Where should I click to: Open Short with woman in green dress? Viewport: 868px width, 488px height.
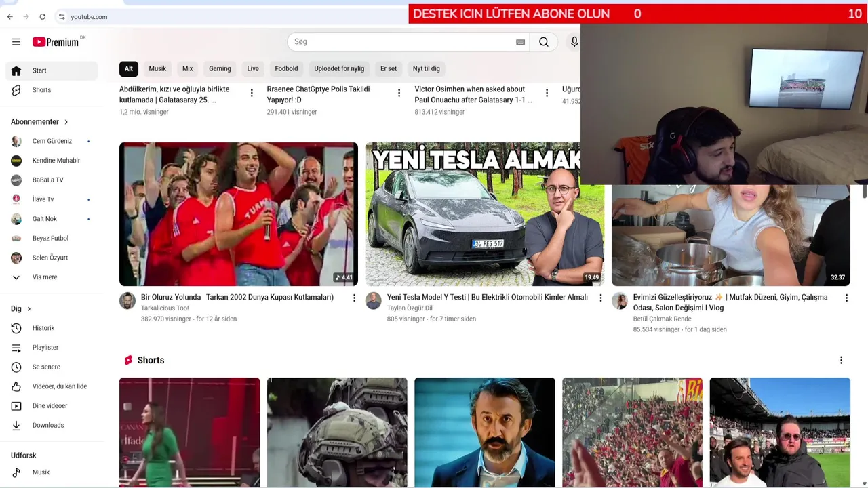click(x=189, y=432)
